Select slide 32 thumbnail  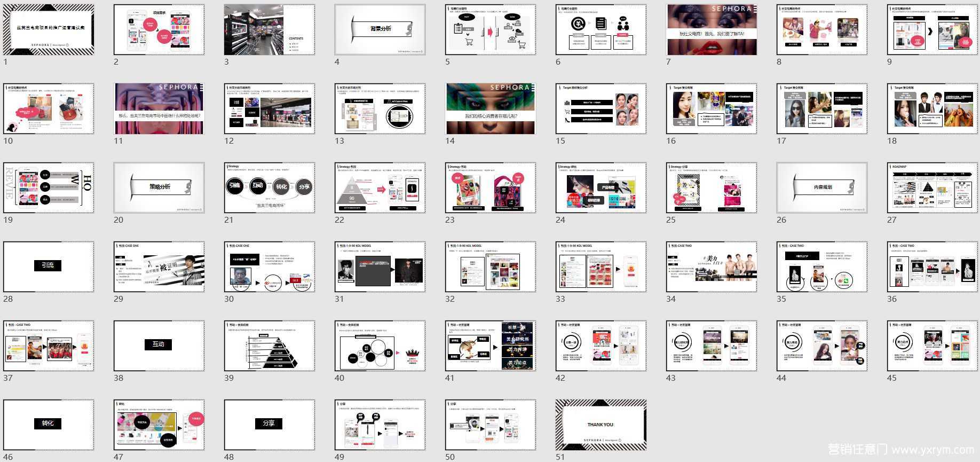click(x=491, y=267)
